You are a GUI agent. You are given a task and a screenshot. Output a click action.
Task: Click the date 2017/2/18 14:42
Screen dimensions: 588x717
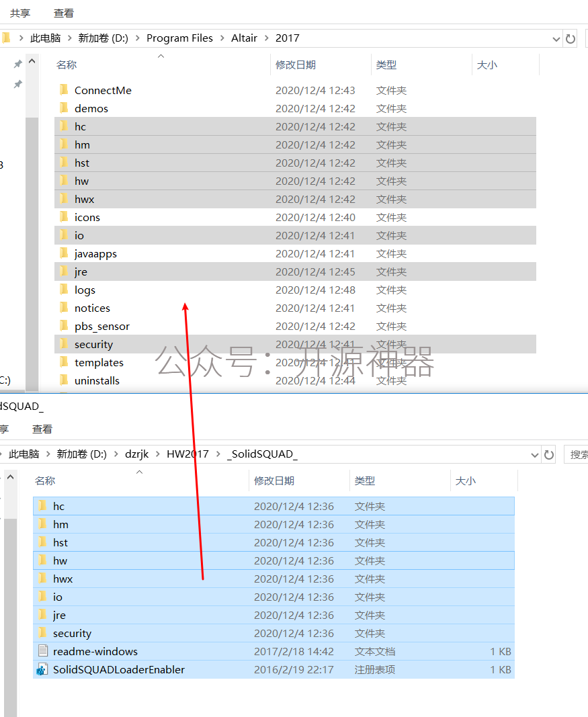tap(294, 651)
